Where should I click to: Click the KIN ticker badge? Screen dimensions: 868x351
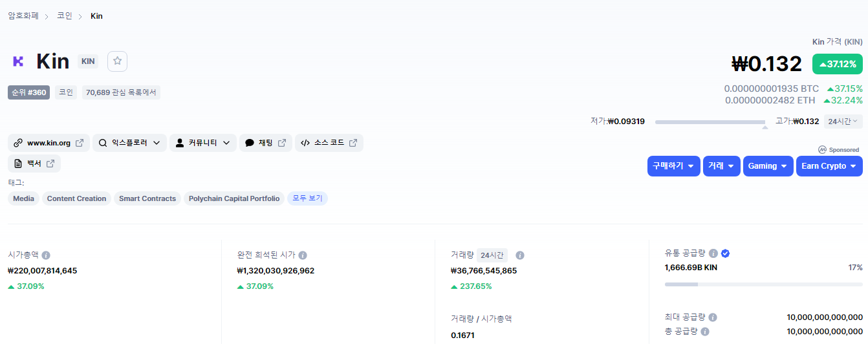point(88,61)
